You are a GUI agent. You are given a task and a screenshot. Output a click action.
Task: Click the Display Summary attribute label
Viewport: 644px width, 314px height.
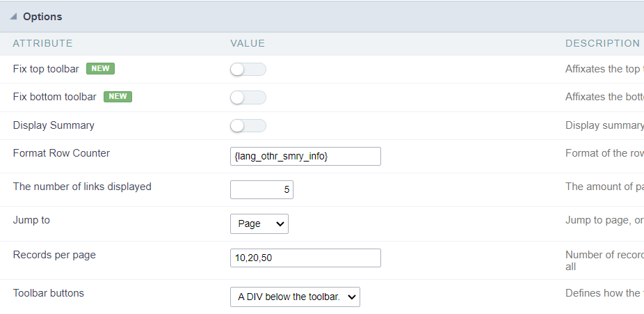[x=54, y=125]
